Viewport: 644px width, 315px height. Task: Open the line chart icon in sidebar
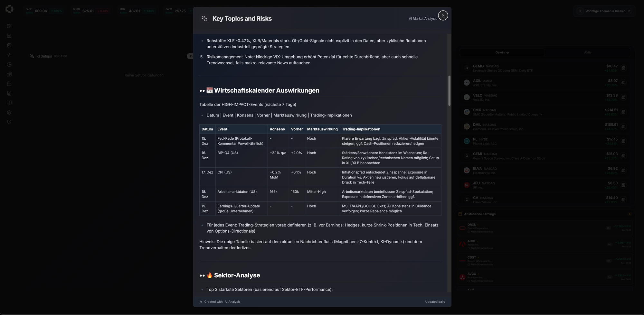[x=9, y=36]
